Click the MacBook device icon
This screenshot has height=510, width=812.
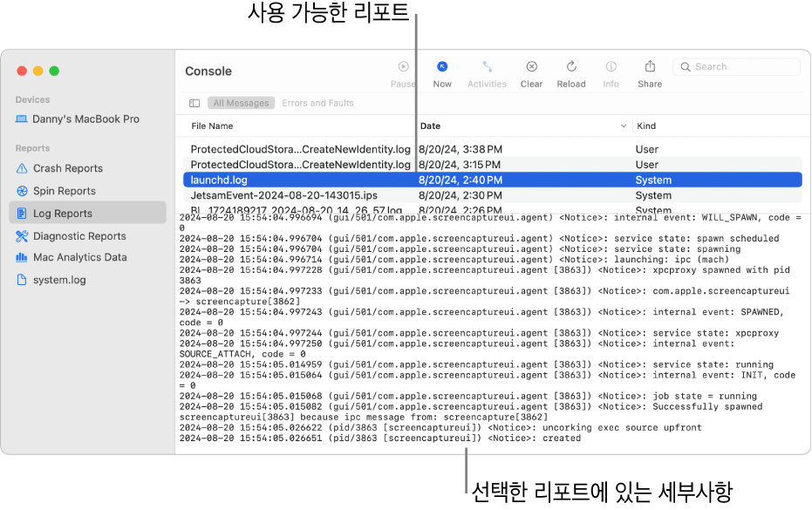coord(21,119)
